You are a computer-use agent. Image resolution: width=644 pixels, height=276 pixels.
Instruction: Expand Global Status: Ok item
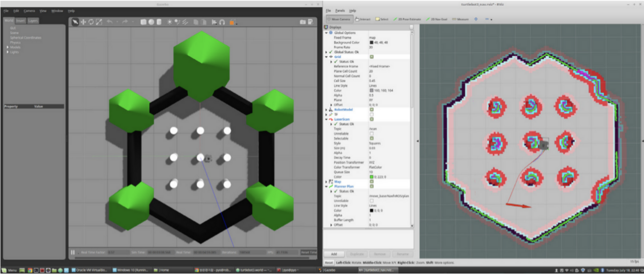click(x=326, y=52)
